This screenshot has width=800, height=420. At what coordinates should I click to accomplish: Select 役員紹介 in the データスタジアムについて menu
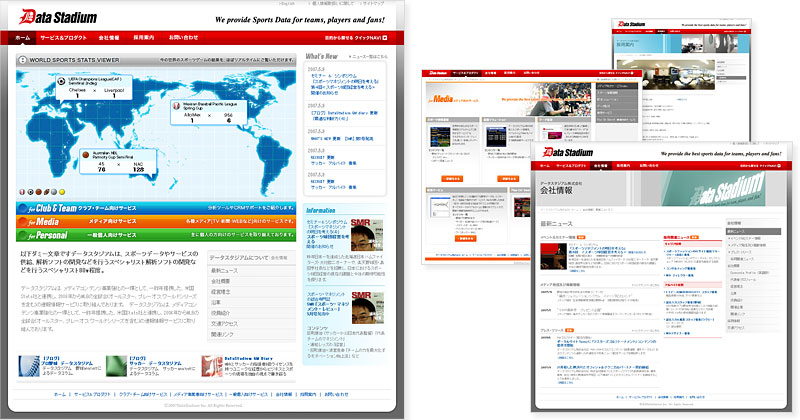point(252,313)
